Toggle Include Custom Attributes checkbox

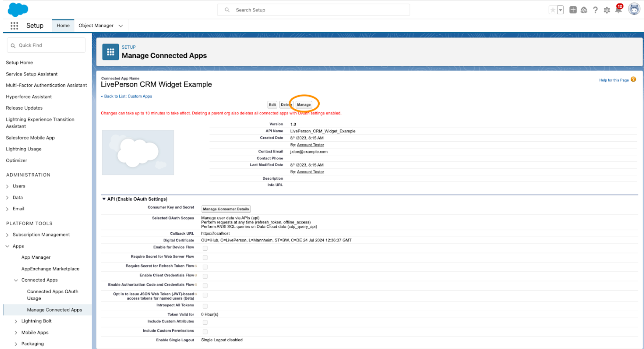pos(205,322)
